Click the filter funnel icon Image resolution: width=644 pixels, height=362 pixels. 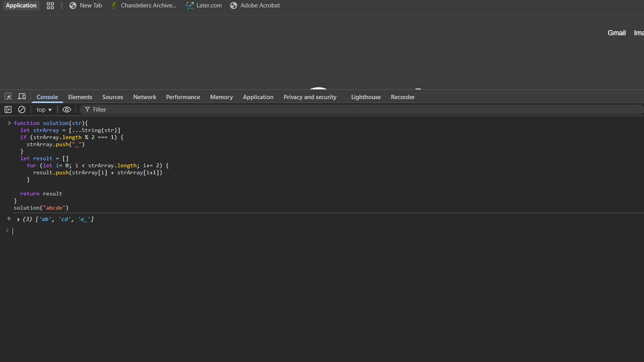87,109
